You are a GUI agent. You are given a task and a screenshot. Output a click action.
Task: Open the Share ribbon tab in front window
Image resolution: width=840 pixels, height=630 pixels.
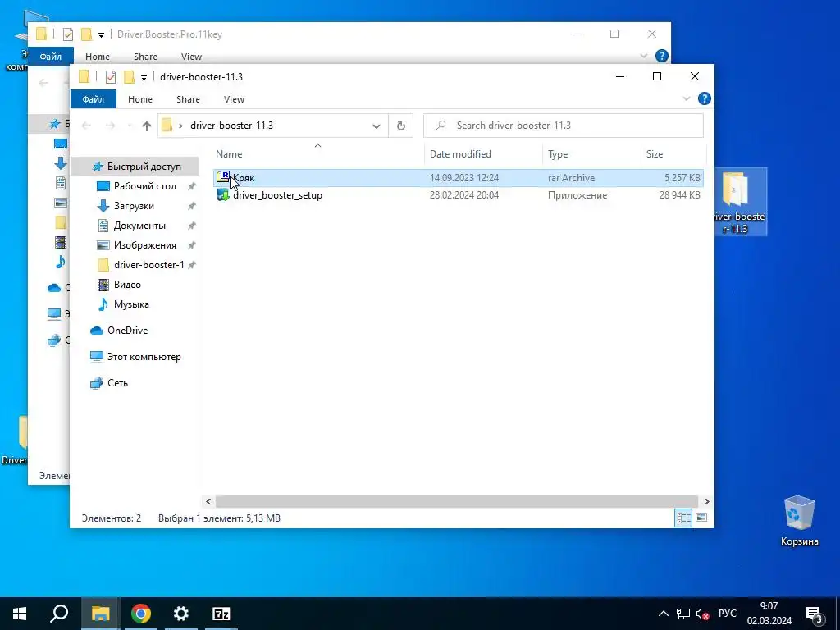coord(188,99)
